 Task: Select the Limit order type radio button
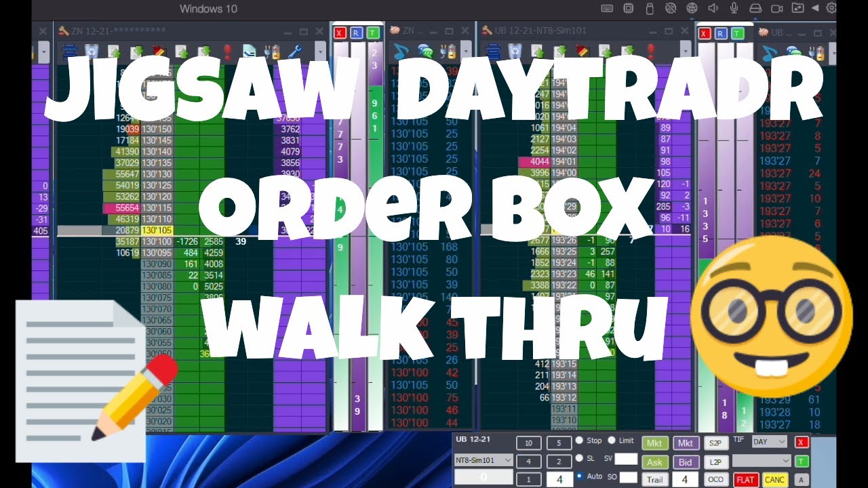coord(612,441)
